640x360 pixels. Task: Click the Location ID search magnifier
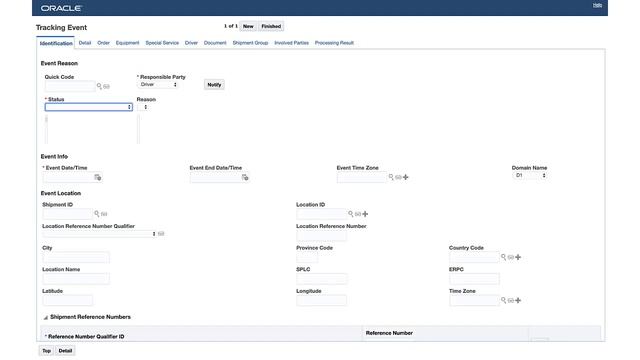(x=351, y=213)
